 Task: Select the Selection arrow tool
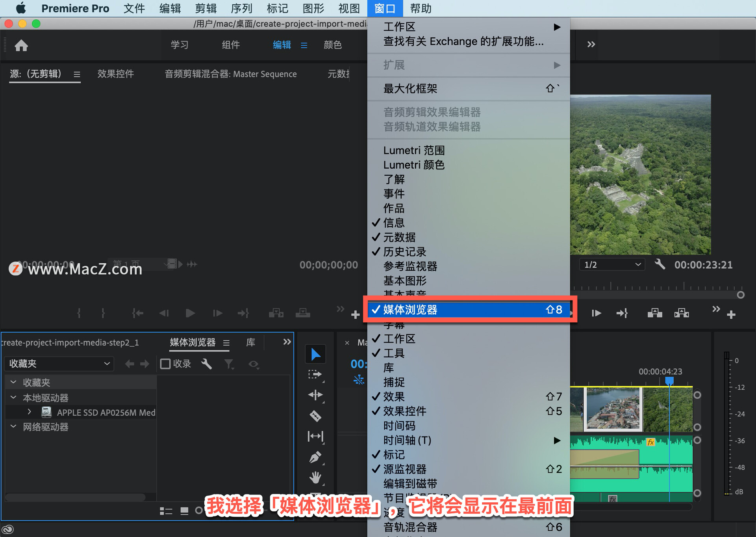tap(315, 354)
